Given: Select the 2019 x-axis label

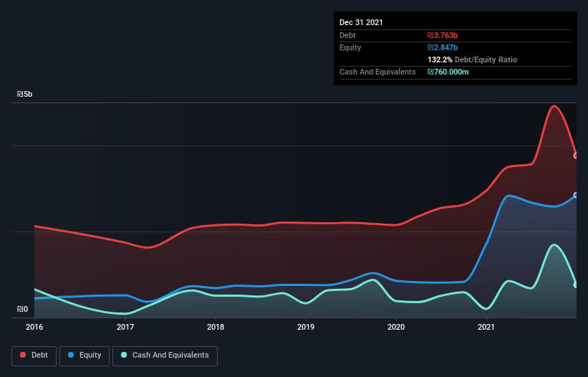Looking at the screenshot, I should pyautogui.click(x=306, y=327).
